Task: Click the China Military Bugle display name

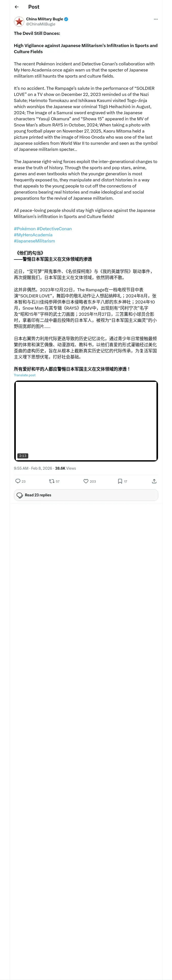Action: pyautogui.click(x=44, y=19)
